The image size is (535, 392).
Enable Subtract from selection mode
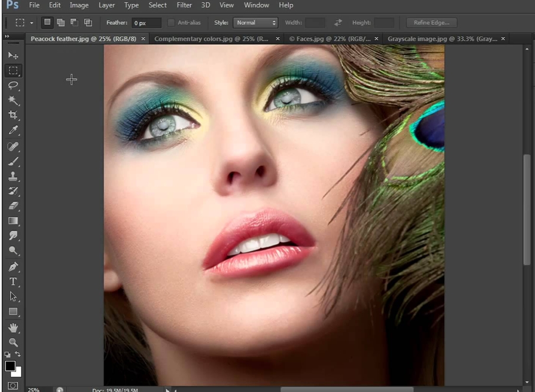tap(74, 22)
